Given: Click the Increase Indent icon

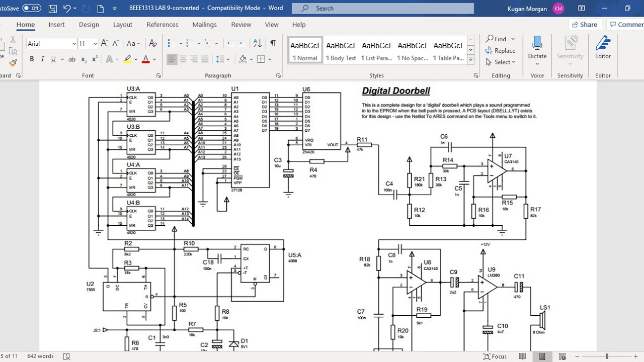Looking at the screenshot, I should pyautogui.click(x=242, y=43).
